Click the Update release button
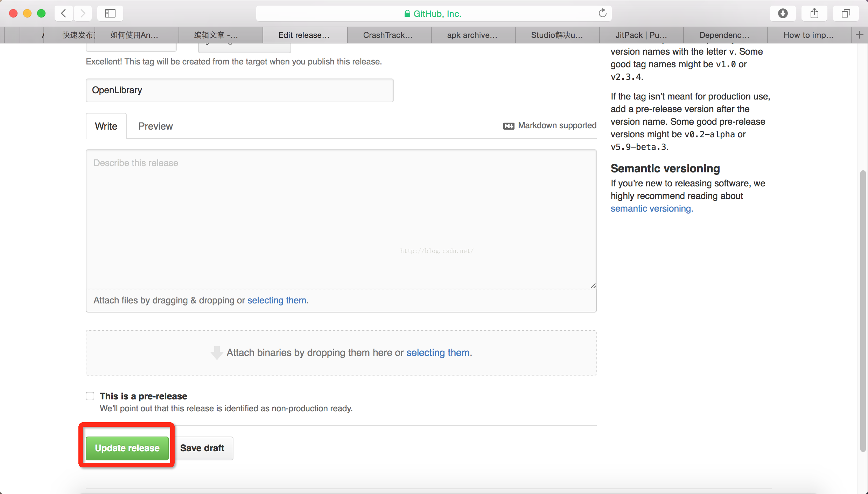The height and width of the screenshot is (494, 868). [126, 448]
